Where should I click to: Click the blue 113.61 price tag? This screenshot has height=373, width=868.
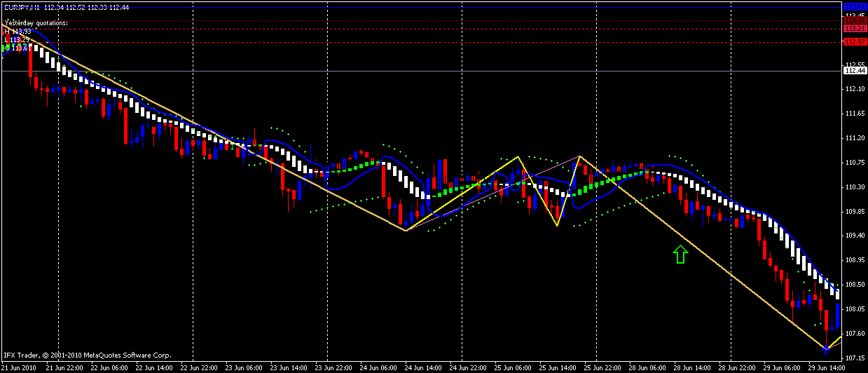(855, 7)
